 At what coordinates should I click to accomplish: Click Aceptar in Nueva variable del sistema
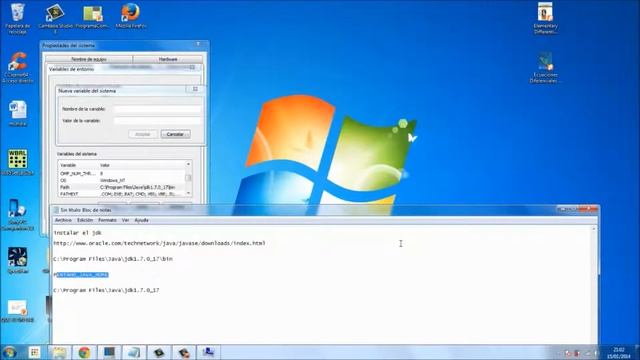click(x=143, y=134)
